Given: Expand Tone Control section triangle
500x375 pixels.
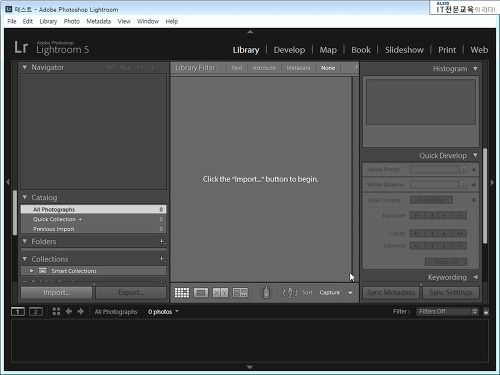Looking at the screenshot, I should pyautogui.click(x=473, y=200).
